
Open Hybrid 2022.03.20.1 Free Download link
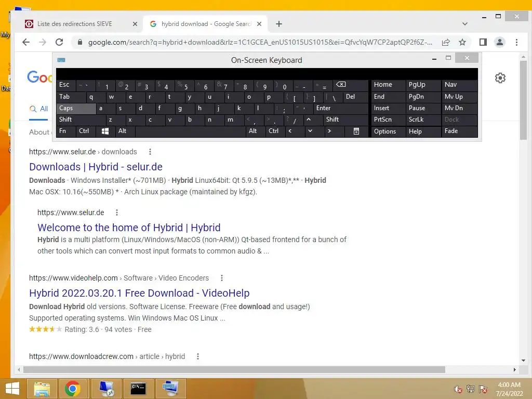click(x=139, y=293)
